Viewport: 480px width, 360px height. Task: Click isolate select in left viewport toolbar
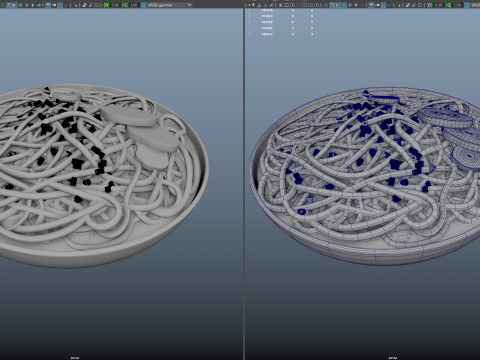coord(76,5)
